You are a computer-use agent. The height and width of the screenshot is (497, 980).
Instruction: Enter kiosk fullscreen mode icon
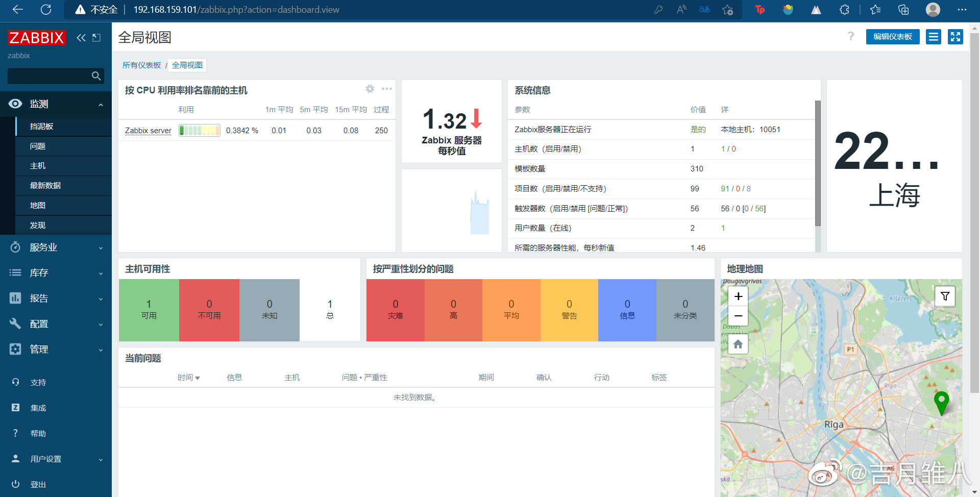coord(955,37)
